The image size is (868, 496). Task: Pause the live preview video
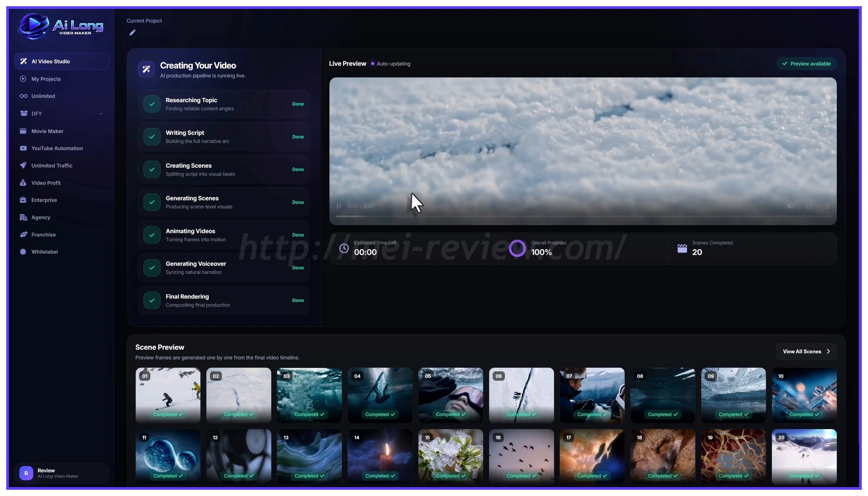[x=339, y=206]
